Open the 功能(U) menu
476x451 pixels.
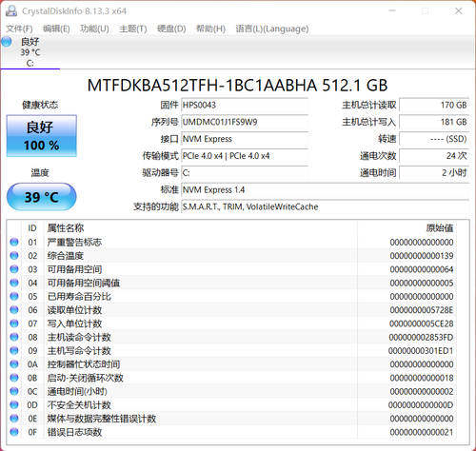point(94,29)
